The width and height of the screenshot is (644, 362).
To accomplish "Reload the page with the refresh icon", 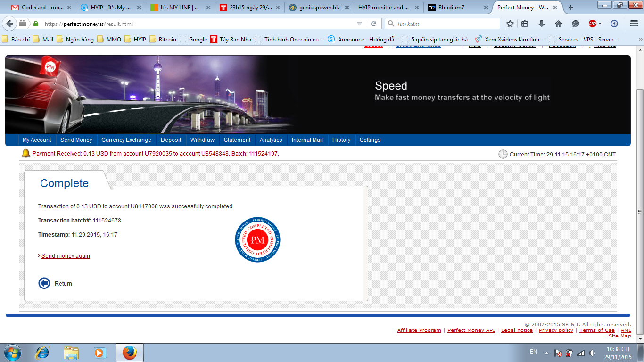I will click(373, 24).
